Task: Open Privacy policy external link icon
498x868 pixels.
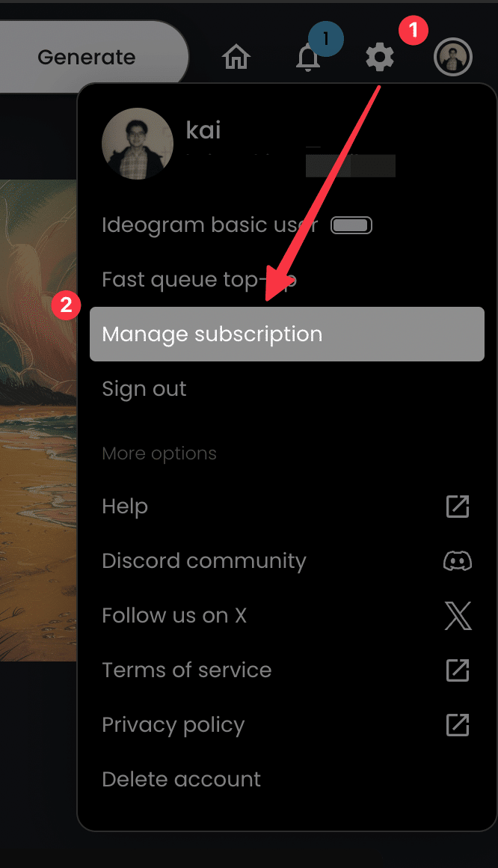Action: pos(458,724)
